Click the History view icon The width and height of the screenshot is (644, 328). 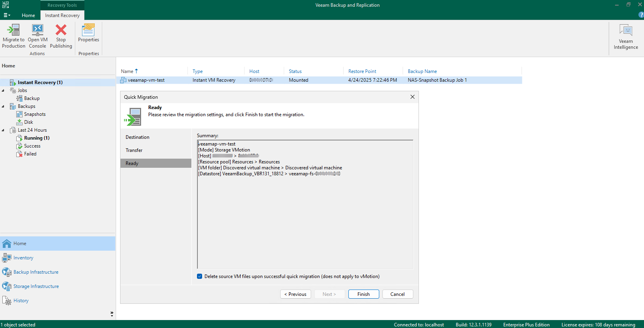coord(7,301)
